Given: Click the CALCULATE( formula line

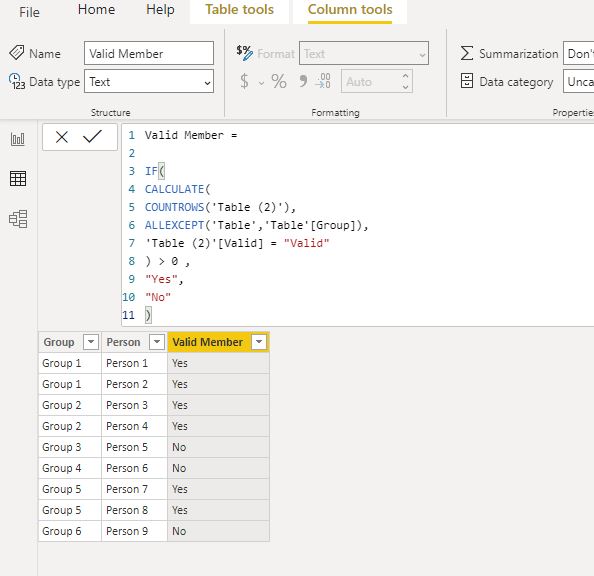Looking at the screenshot, I should pyautogui.click(x=177, y=189).
